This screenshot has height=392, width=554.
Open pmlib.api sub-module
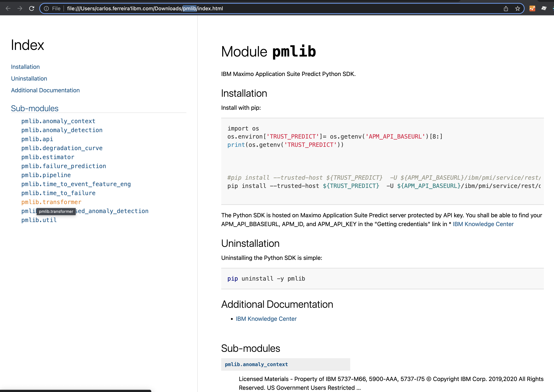pyautogui.click(x=37, y=139)
